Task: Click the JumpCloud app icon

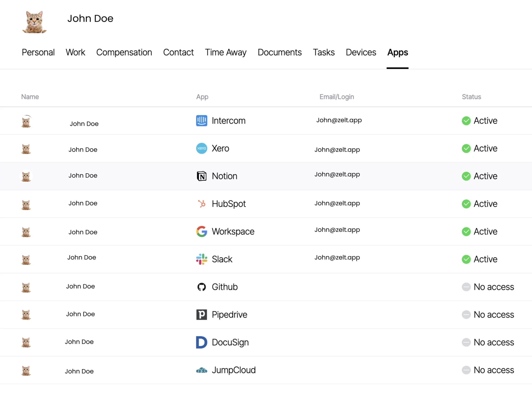Action: [x=202, y=370]
